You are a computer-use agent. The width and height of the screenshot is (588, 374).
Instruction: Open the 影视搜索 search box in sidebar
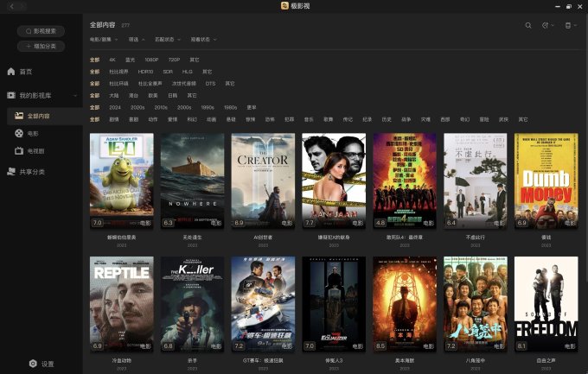coord(41,31)
